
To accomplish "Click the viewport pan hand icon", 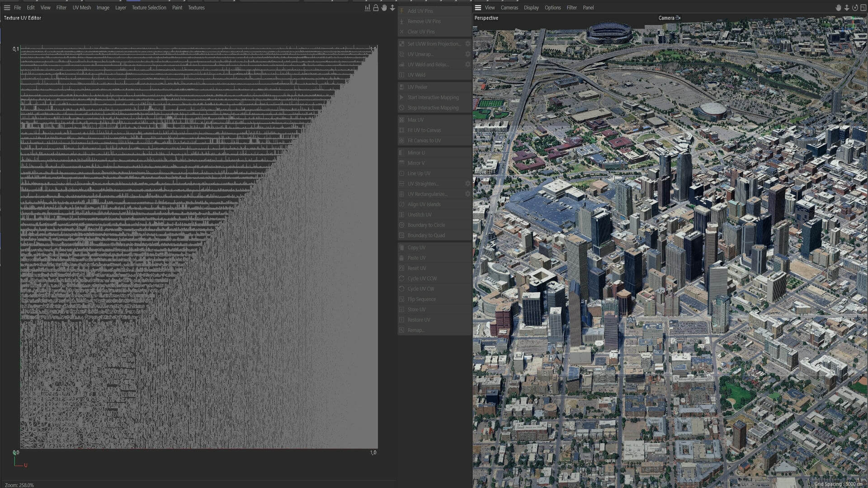I will pos(838,8).
